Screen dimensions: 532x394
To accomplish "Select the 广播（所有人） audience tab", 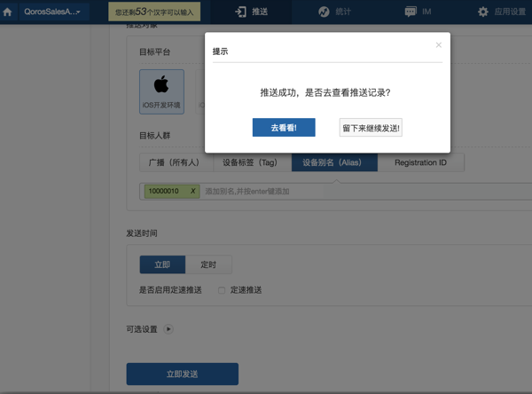I will click(176, 162).
